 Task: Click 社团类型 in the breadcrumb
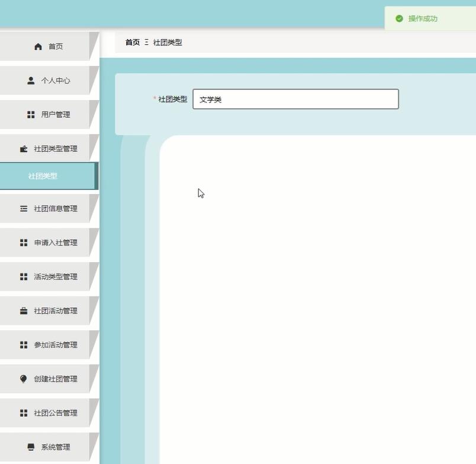point(167,42)
